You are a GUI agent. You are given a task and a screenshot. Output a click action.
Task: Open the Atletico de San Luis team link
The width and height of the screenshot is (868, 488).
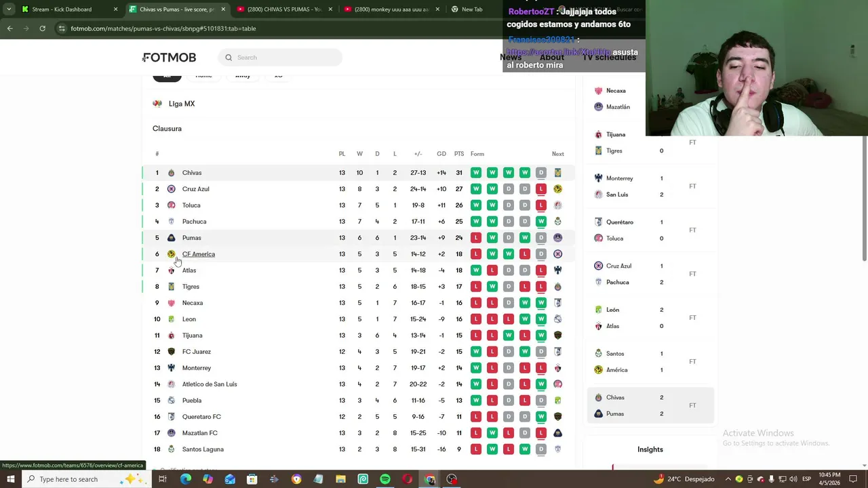point(210,384)
